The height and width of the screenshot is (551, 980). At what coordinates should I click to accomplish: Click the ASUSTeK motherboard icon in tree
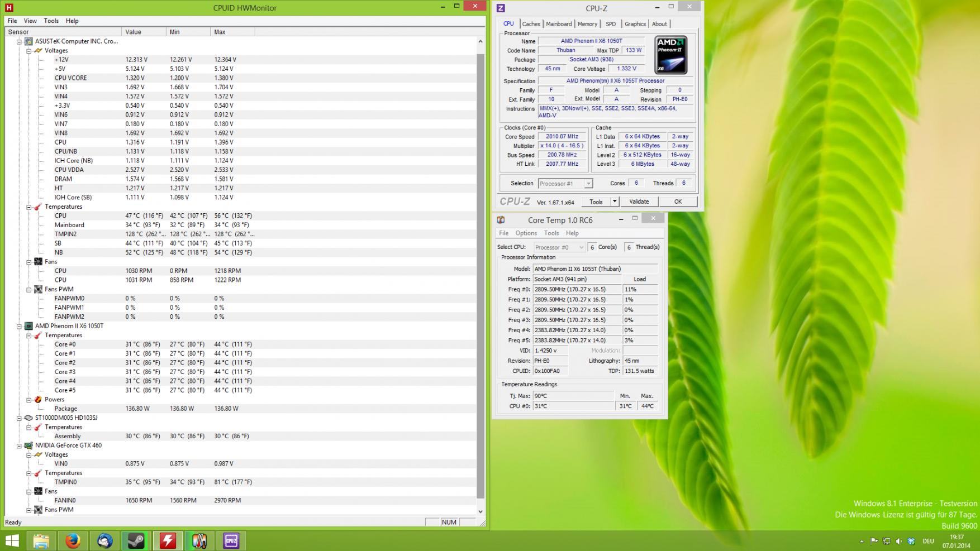pos(28,41)
